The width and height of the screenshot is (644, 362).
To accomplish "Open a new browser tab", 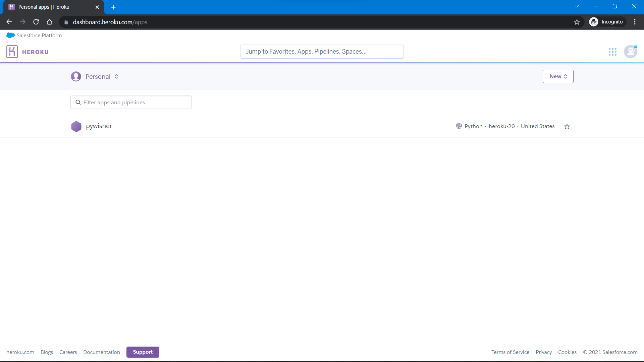I will coord(113,7).
